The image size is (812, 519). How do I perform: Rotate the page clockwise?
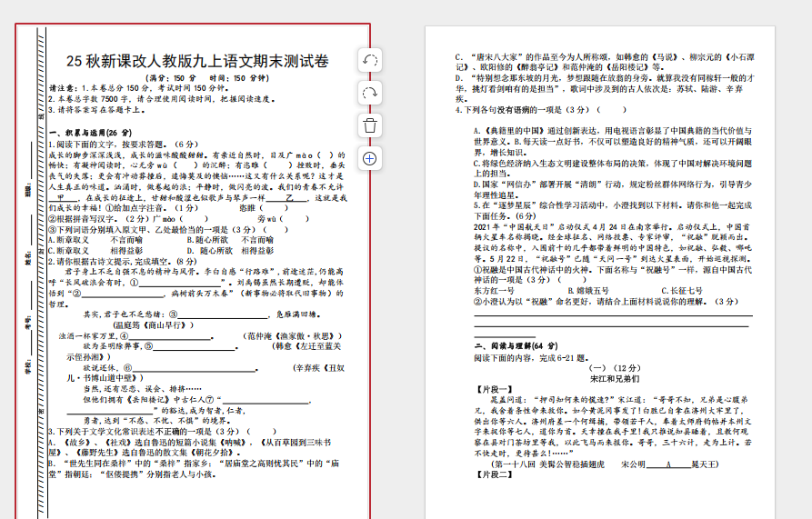(370, 93)
